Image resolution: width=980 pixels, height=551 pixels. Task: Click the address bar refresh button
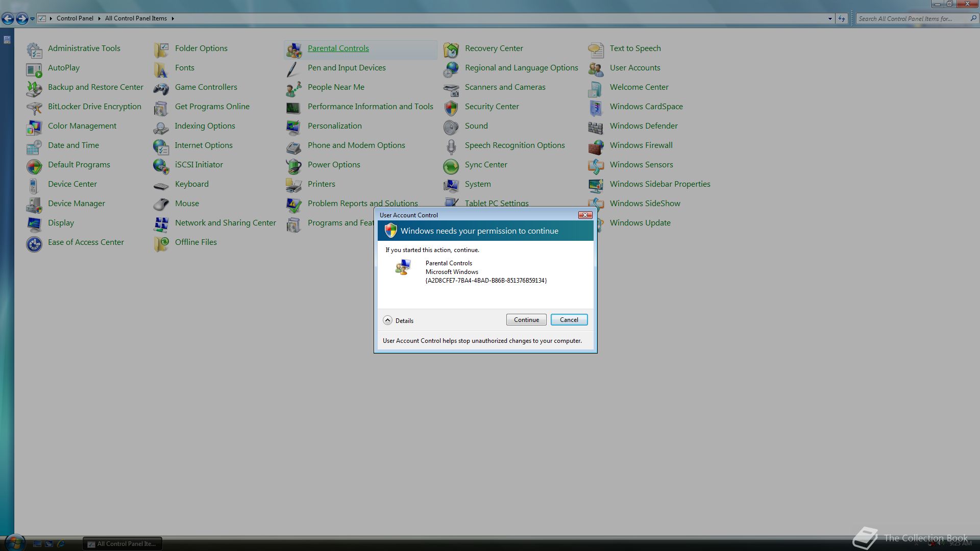tap(842, 19)
